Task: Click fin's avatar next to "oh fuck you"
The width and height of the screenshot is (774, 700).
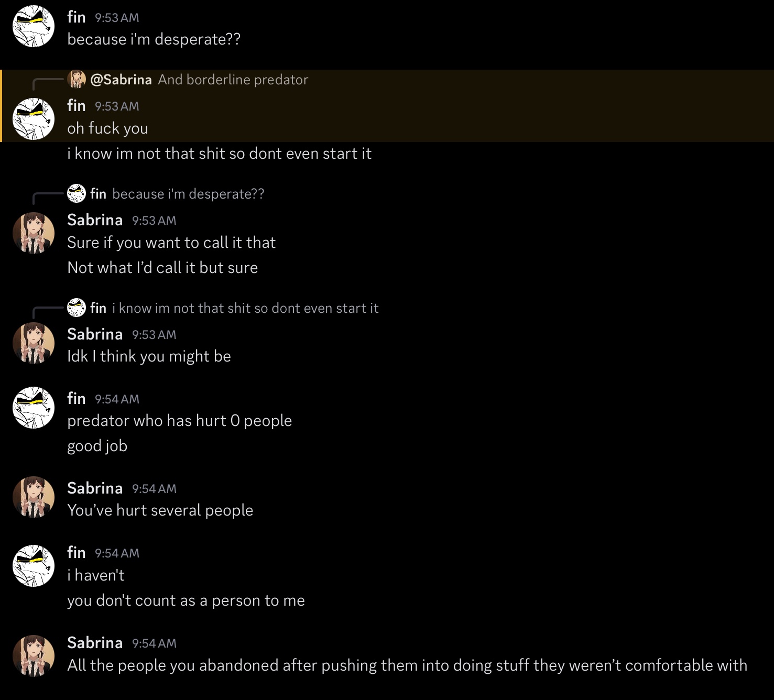Action: tap(34, 119)
